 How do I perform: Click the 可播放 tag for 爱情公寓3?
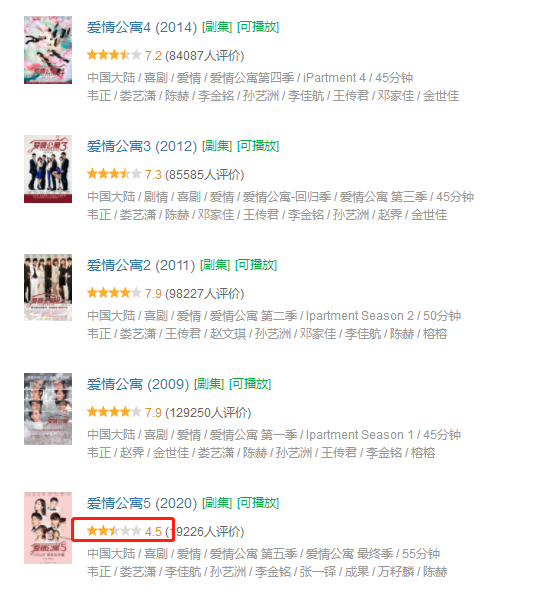tap(258, 146)
